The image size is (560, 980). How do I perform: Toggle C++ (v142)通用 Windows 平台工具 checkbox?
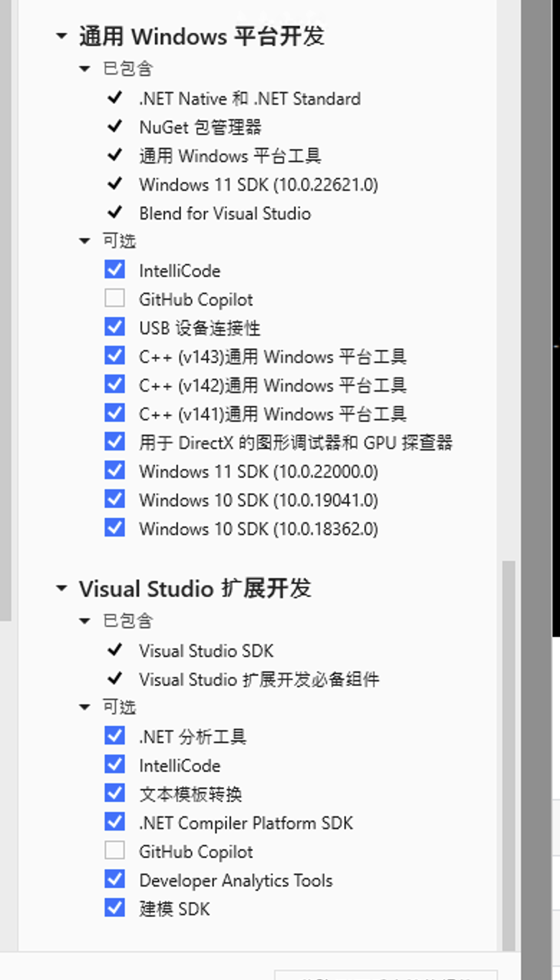[114, 385]
